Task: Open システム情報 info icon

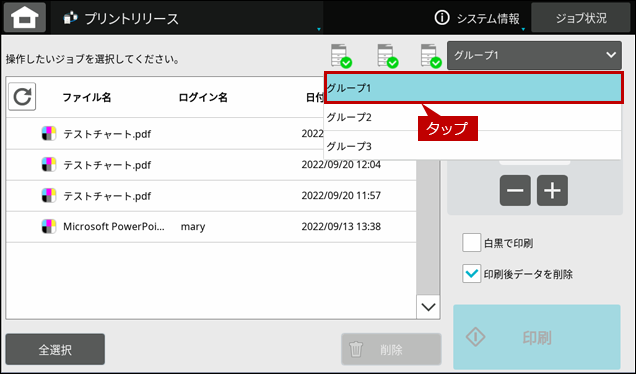Action: click(x=442, y=17)
